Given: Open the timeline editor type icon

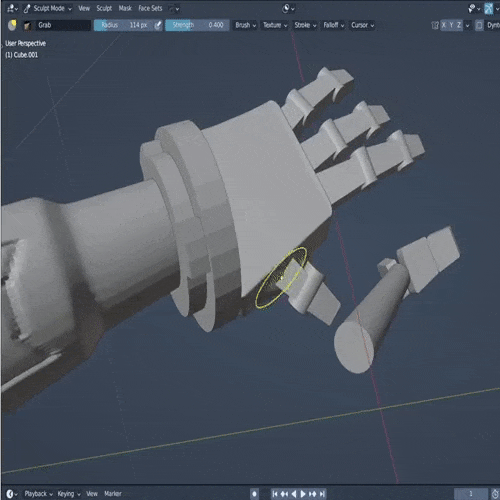Looking at the screenshot, I should (12, 494).
